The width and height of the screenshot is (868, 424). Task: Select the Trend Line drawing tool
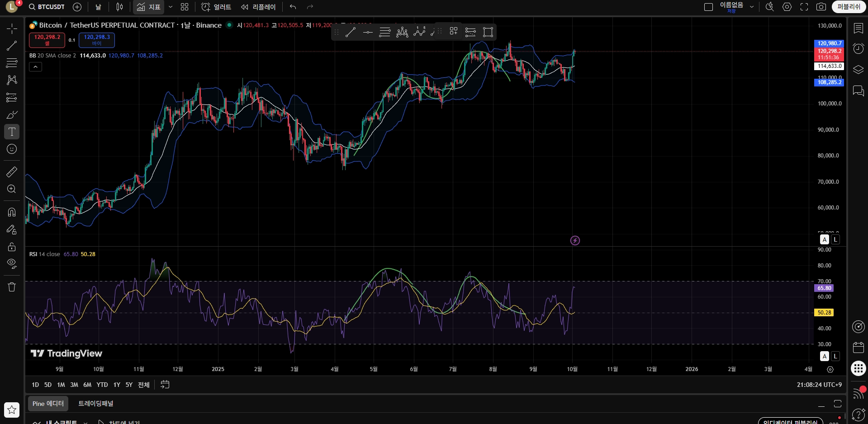[12, 46]
